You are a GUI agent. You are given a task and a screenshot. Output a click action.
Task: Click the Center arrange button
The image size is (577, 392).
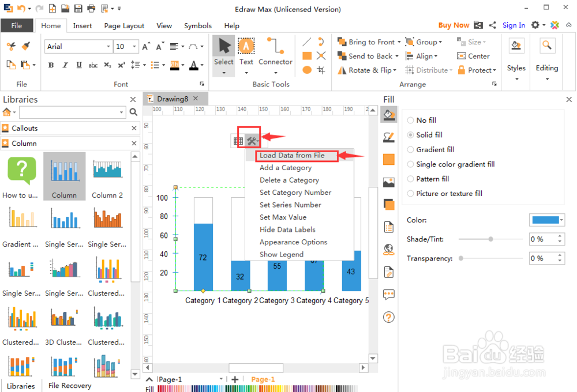click(473, 56)
